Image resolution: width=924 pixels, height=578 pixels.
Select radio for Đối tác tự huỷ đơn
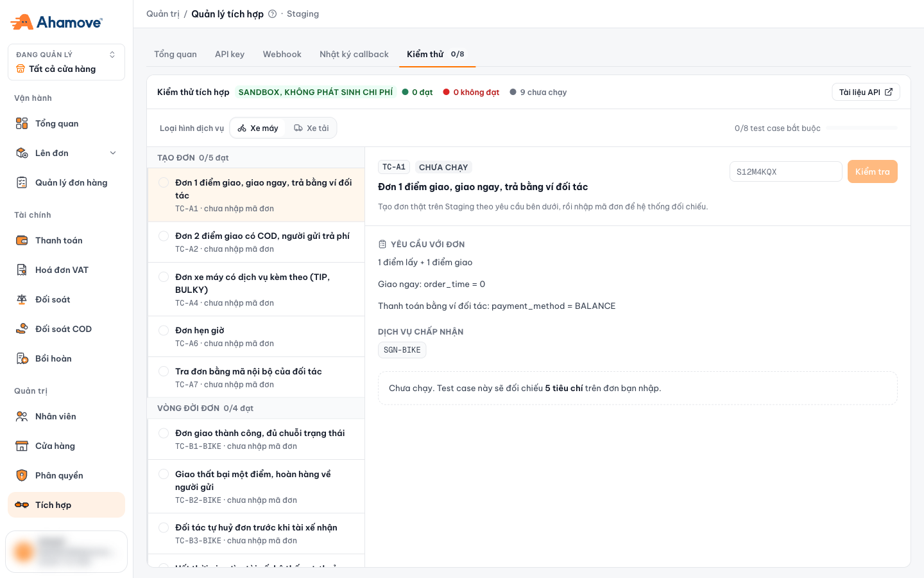[x=164, y=528]
